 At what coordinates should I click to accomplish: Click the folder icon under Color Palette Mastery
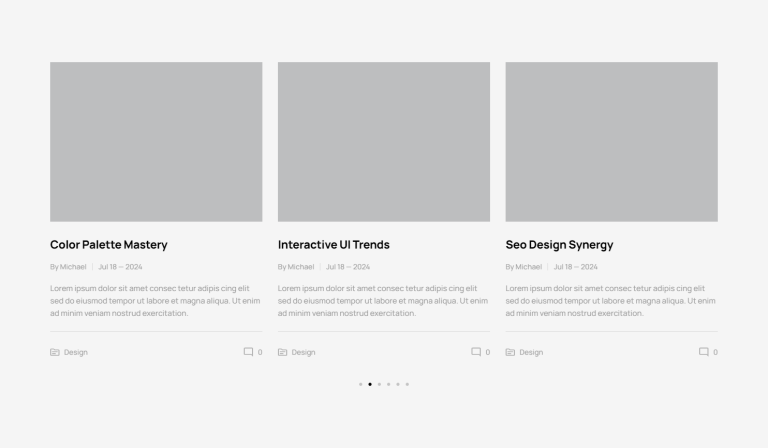coord(55,352)
